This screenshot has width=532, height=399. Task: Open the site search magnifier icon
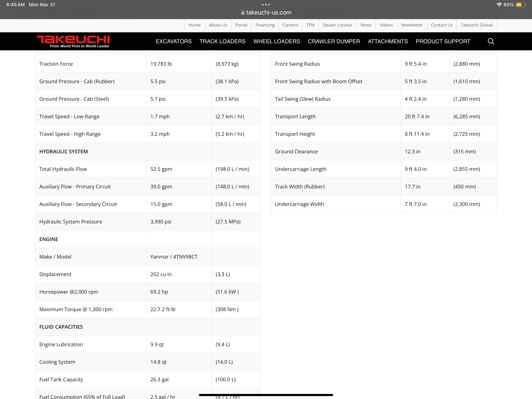(x=491, y=41)
